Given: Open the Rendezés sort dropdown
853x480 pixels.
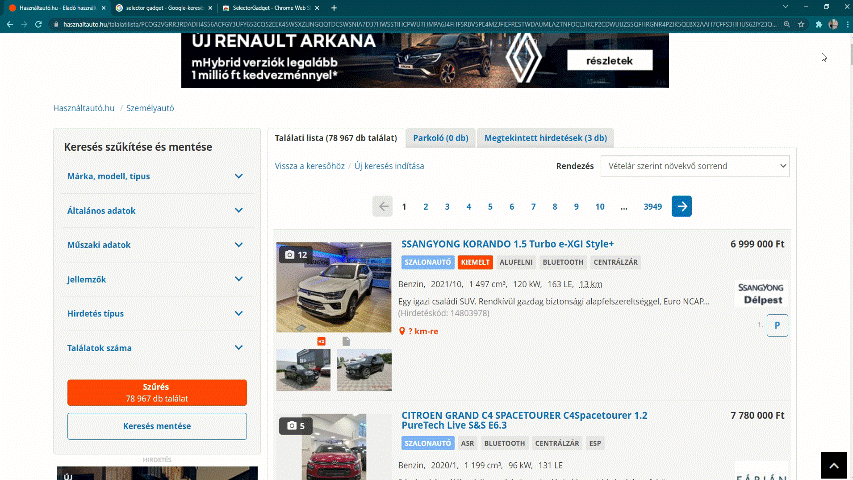Looking at the screenshot, I should tap(695, 166).
